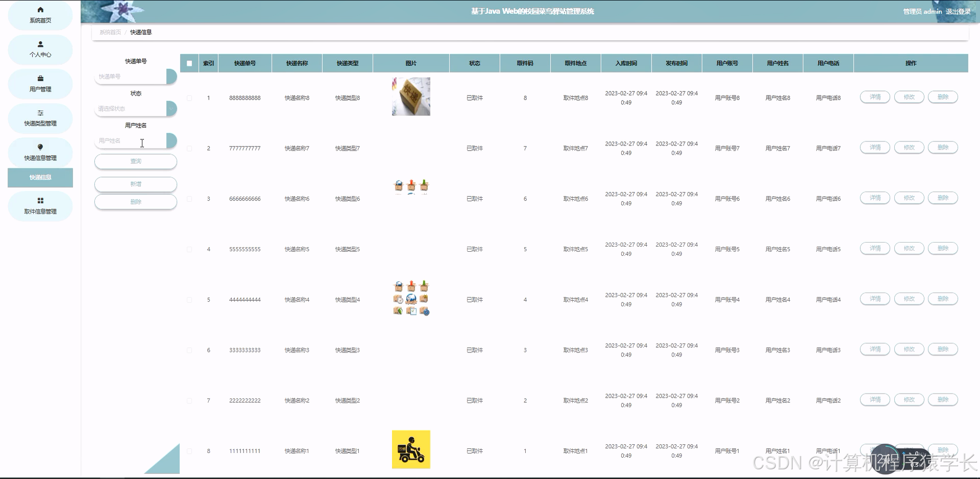
Task: Click 管理员 admin label in header
Action: click(x=922, y=11)
